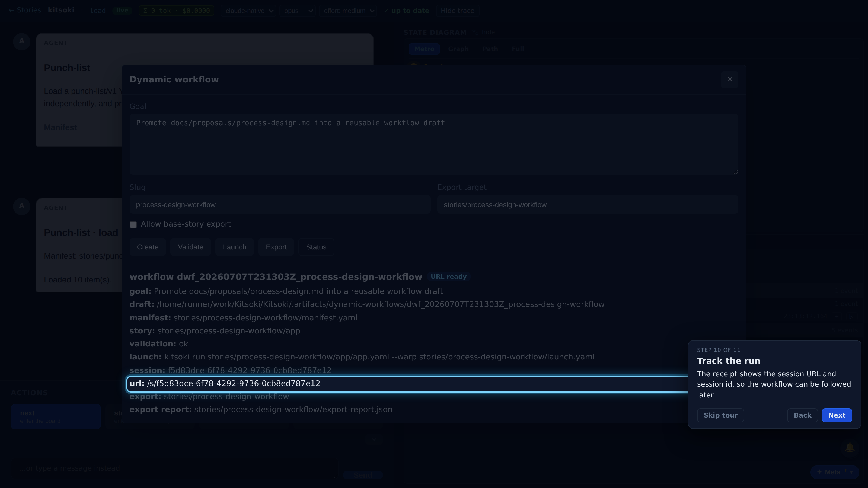This screenshot has width=868, height=488.
Task: Open the opus model dropdown
Action: click(x=298, y=11)
